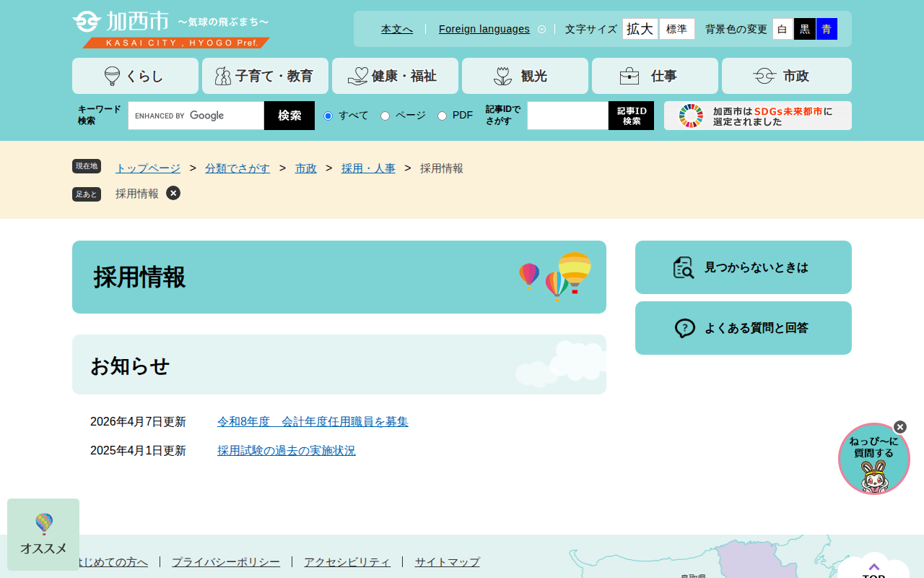Click the keyword 検索 button

coord(289,116)
